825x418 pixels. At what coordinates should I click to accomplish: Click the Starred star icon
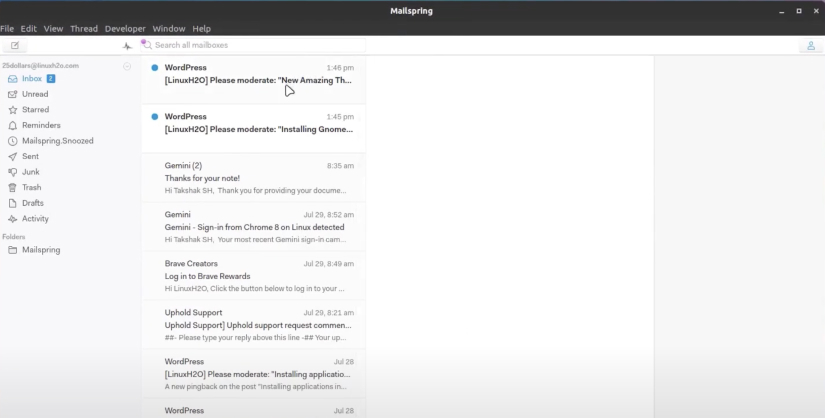click(13, 110)
